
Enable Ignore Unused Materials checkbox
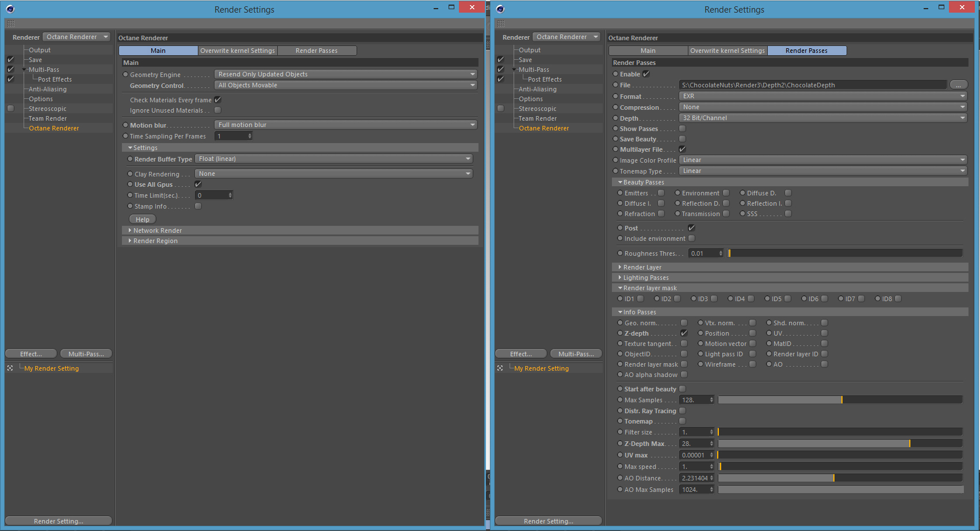[218, 110]
